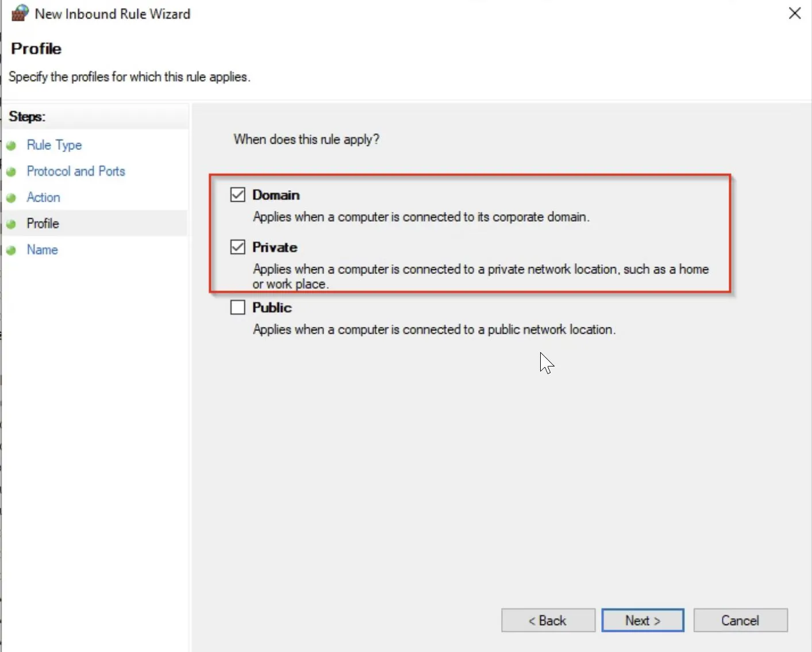Click the green bullet beside Profile step

pyautogui.click(x=11, y=224)
